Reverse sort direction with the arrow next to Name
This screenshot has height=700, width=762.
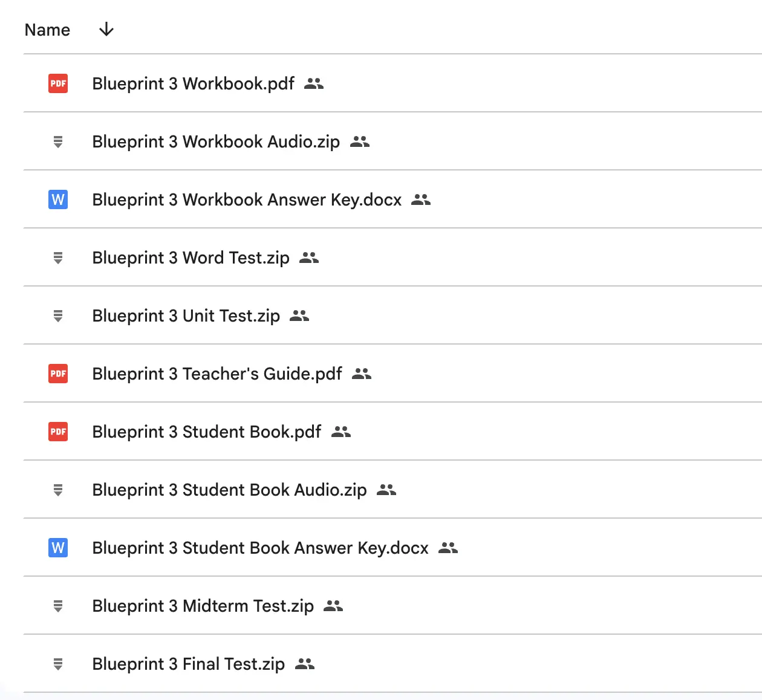tap(106, 30)
